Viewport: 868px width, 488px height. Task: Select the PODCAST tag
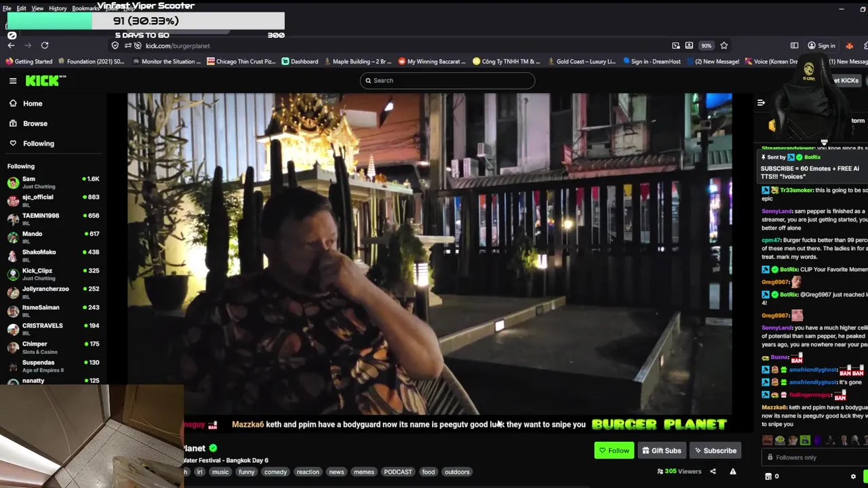(398, 472)
